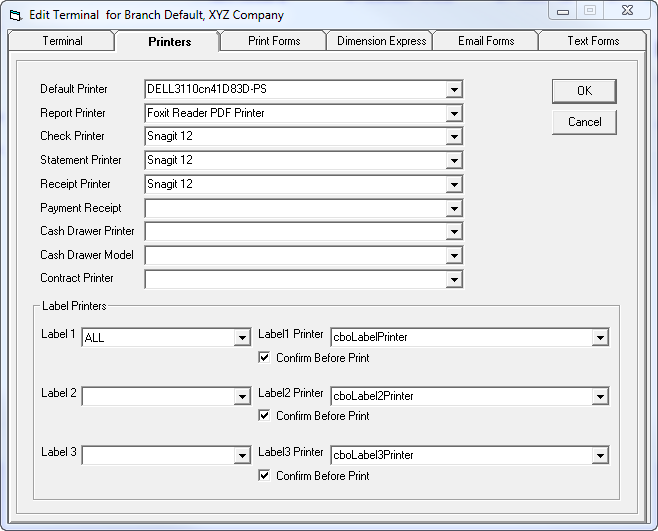658x531 pixels.
Task: Open the Print Forms tab
Action: (x=274, y=41)
